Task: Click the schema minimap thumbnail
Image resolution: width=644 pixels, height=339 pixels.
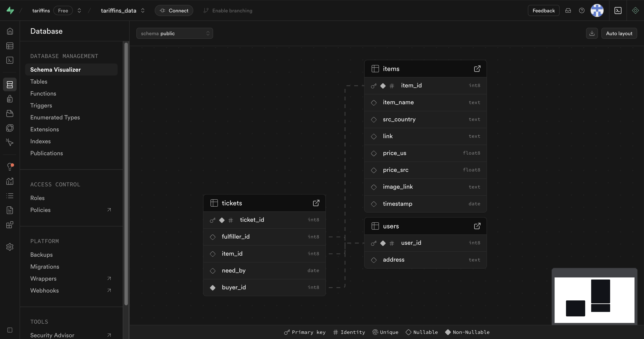Action: tap(594, 300)
